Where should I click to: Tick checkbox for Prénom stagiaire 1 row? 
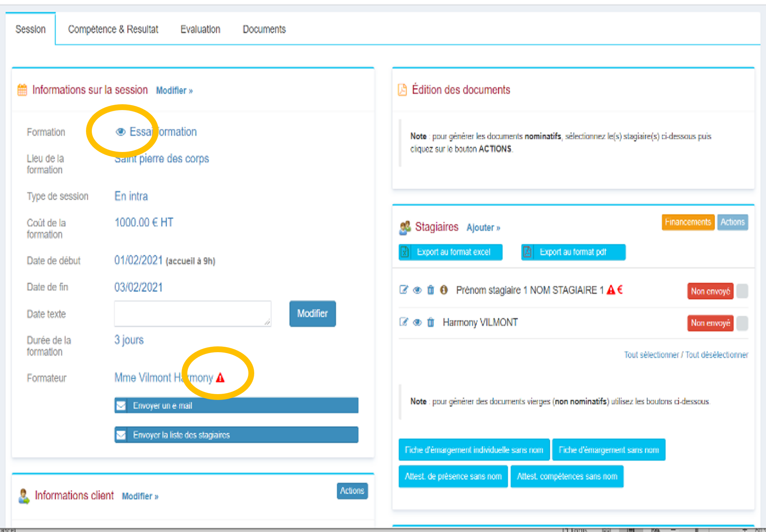point(742,291)
